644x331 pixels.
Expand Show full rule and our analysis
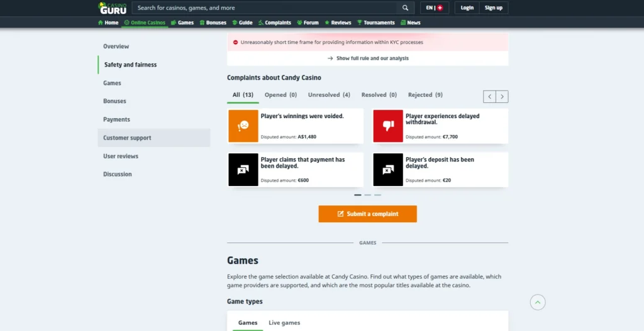point(367,58)
